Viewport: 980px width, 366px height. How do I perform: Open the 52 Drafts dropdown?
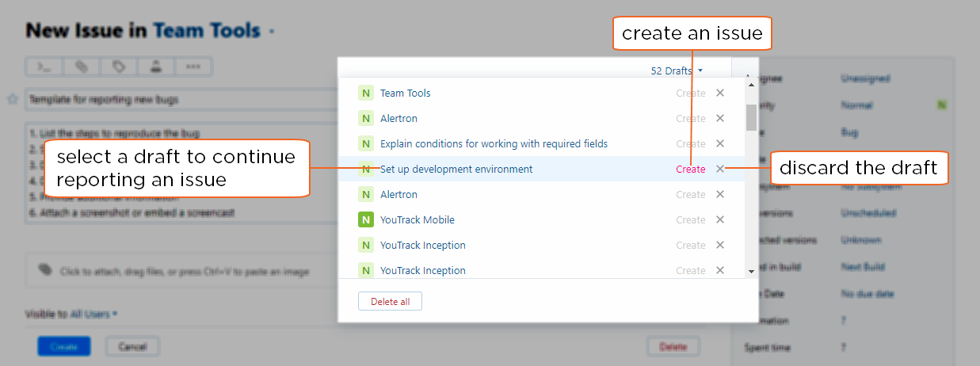pos(677,71)
